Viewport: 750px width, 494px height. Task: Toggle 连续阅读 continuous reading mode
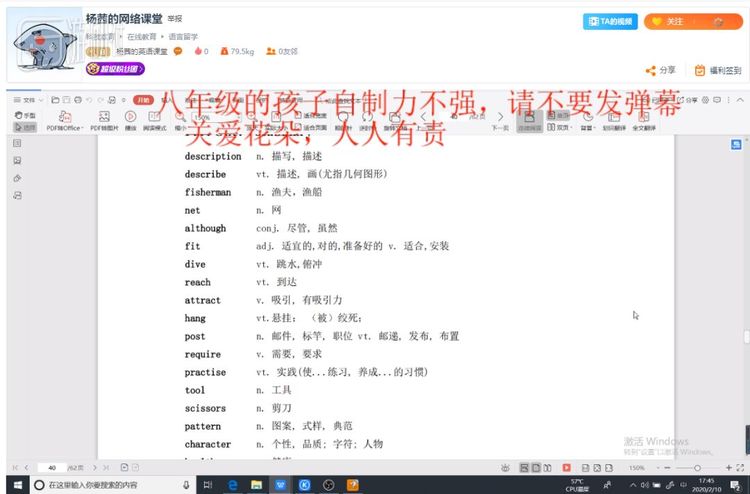pos(530,120)
